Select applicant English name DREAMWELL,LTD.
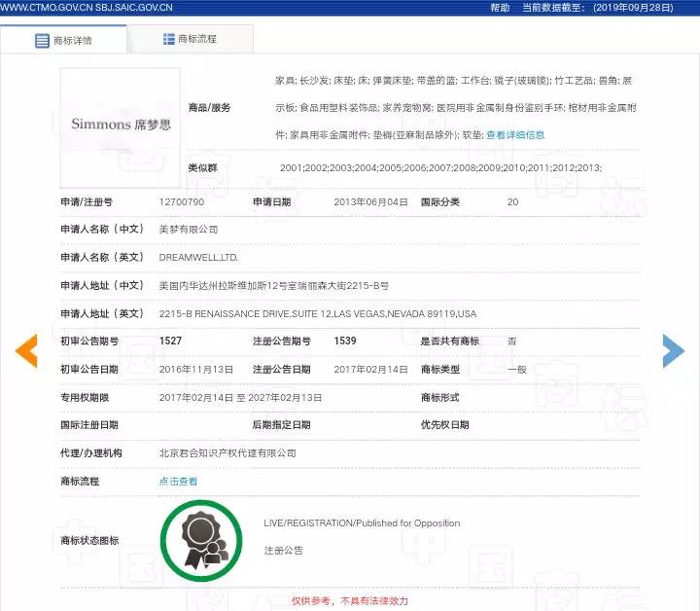Image resolution: width=700 pixels, height=611 pixels. (x=198, y=257)
